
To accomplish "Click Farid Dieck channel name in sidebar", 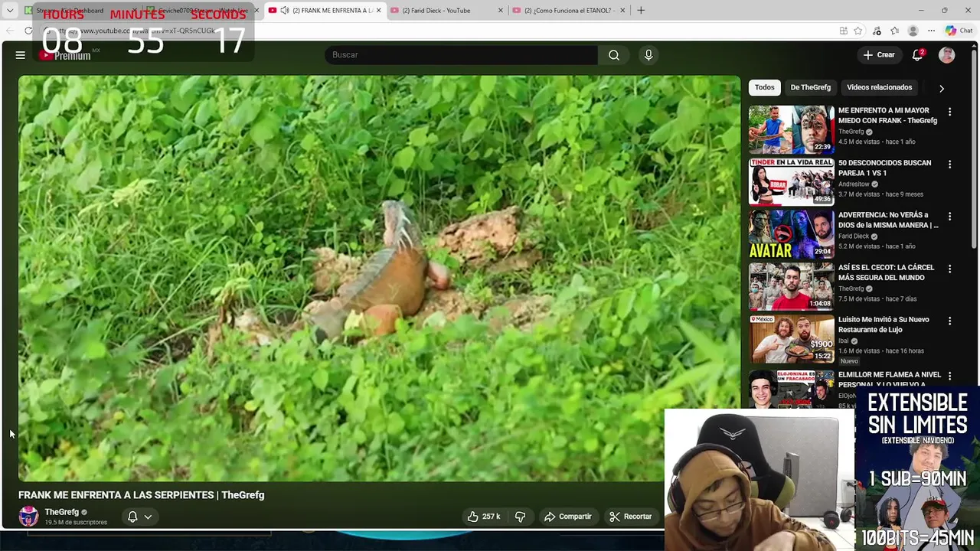I will point(854,236).
